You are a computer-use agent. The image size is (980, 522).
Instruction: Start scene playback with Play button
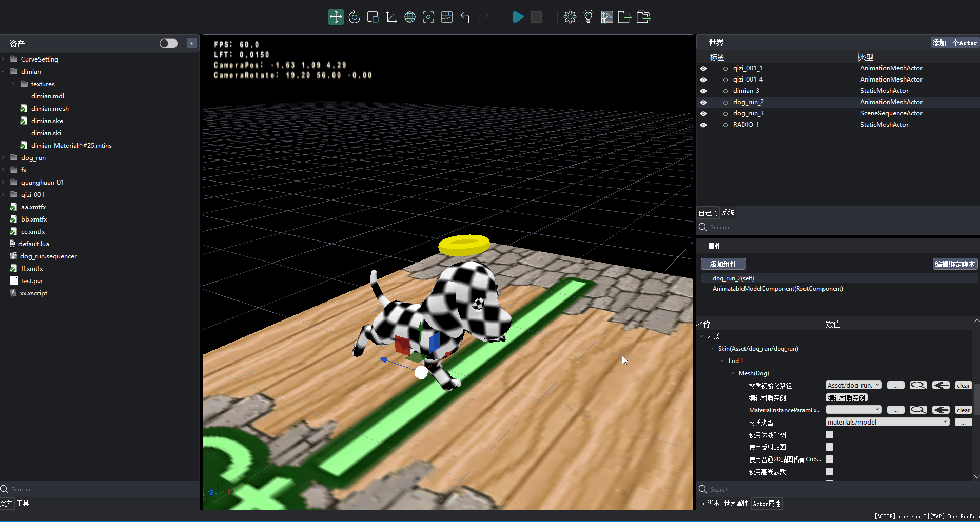(518, 17)
